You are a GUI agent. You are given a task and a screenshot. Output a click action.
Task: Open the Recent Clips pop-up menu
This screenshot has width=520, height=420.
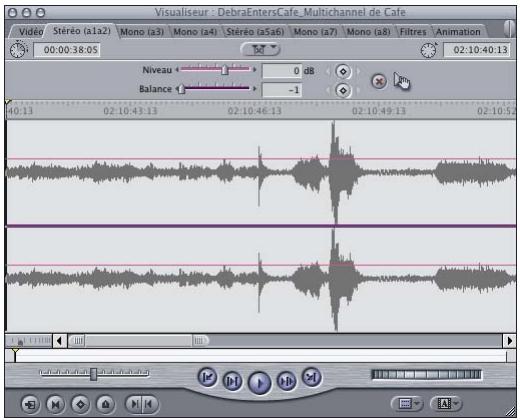click(x=407, y=404)
